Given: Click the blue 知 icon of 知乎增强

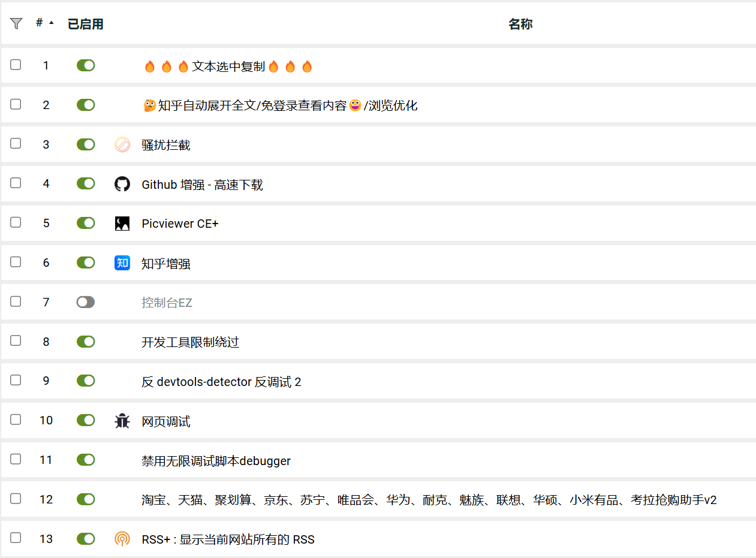Looking at the screenshot, I should click(122, 263).
